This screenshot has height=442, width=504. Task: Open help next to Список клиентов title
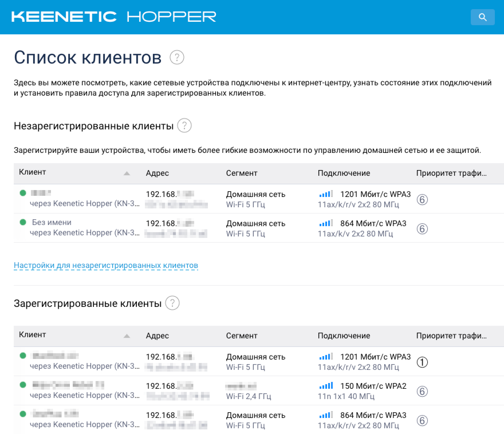[177, 58]
